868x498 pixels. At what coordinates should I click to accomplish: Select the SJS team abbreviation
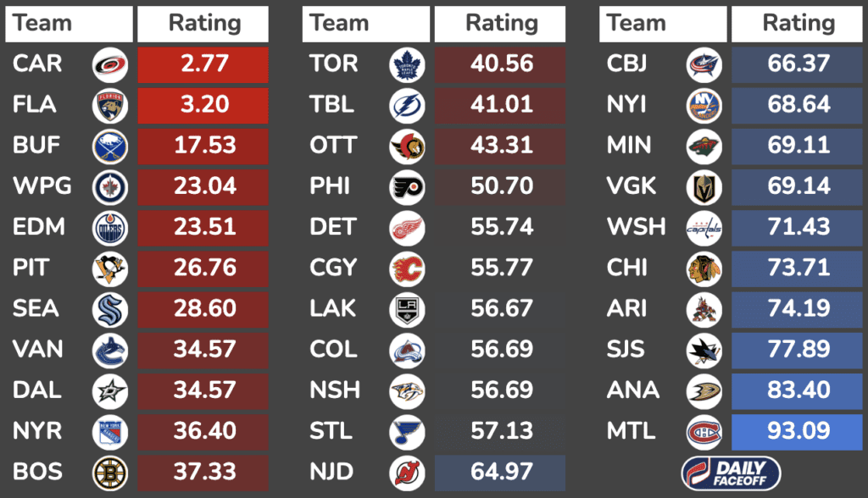tap(626, 349)
